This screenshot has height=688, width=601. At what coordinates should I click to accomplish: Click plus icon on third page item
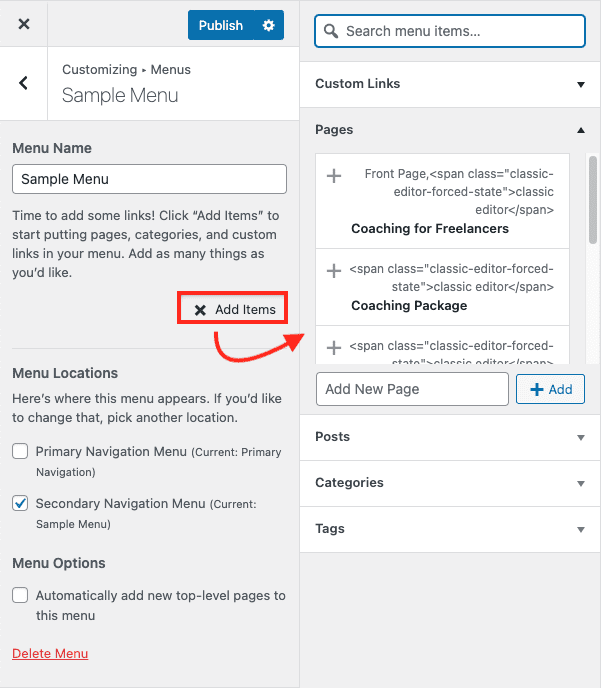pyautogui.click(x=334, y=348)
